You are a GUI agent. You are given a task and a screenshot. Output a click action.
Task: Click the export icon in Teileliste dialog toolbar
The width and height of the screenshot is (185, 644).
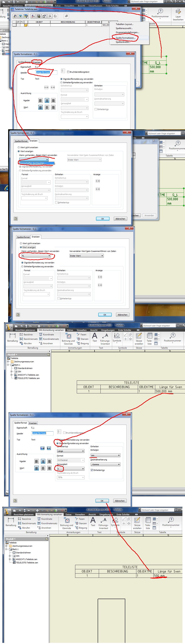tap(38, 16)
